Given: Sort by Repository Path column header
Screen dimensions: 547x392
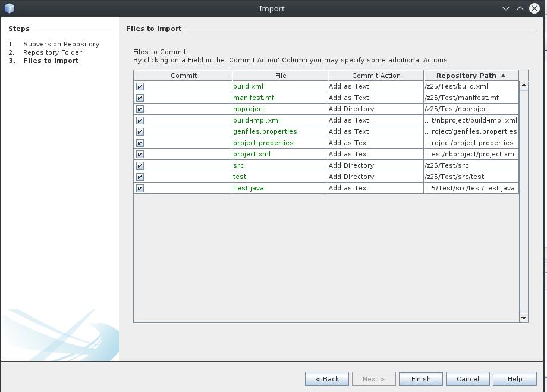Looking at the screenshot, I should click(471, 76).
